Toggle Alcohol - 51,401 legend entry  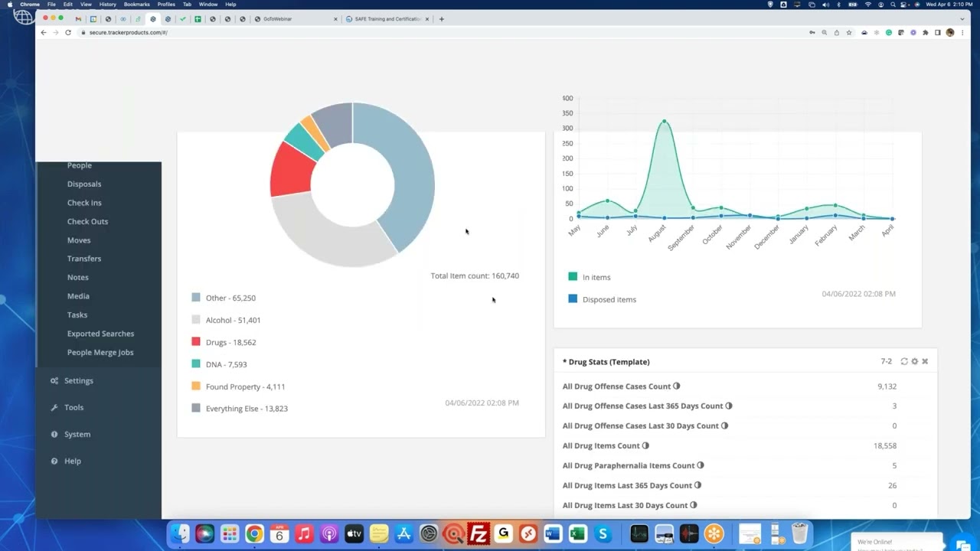pyautogui.click(x=226, y=320)
